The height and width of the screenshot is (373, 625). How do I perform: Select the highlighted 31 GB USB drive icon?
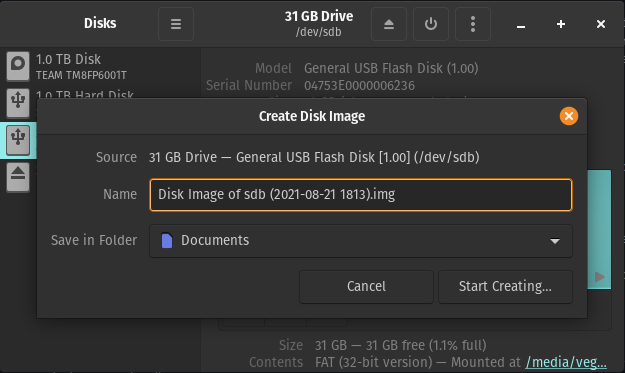point(18,140)
